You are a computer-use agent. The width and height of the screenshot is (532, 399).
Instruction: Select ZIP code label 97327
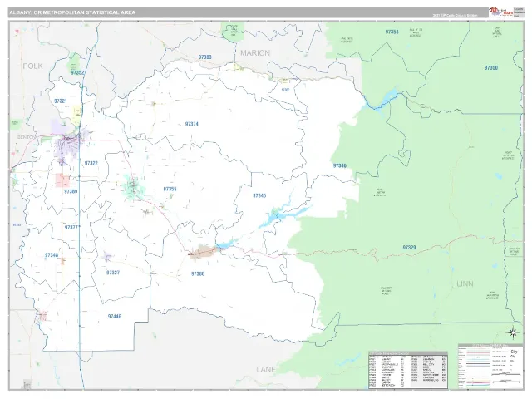113,273
